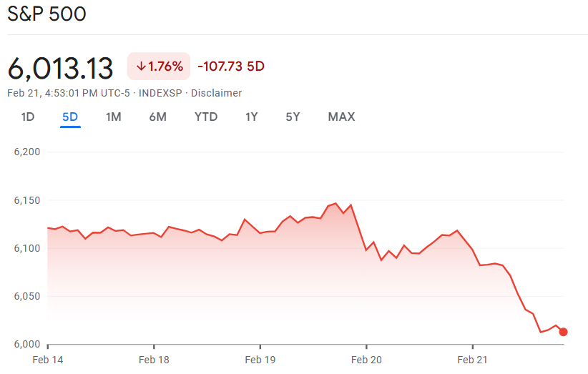Screen dimensions: 588x374
Task: Click the Feb 19 axis marker
Action: [260, 360]
